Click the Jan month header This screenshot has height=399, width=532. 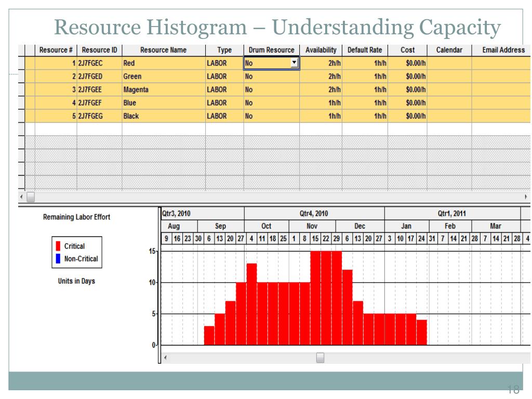pyautogui.click(x=406, y=226)
